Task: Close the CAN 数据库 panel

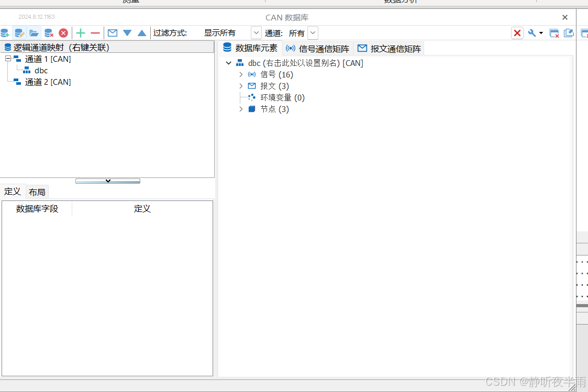Action: pyautogui.click(x=565, y=17)
